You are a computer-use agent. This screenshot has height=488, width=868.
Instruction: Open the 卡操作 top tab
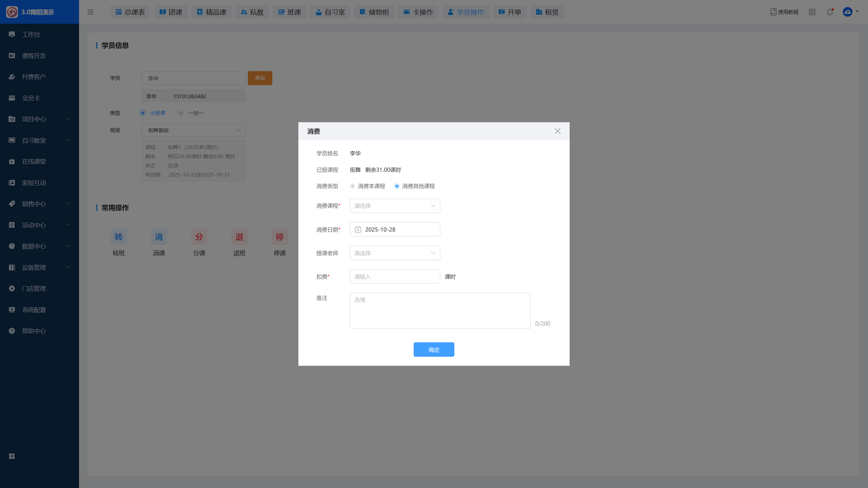[x=418, y=12]
